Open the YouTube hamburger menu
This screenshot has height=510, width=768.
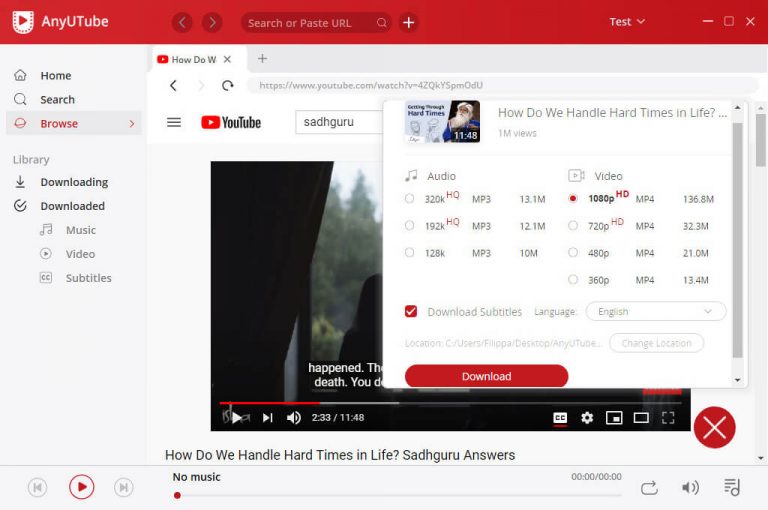(174, 122)
